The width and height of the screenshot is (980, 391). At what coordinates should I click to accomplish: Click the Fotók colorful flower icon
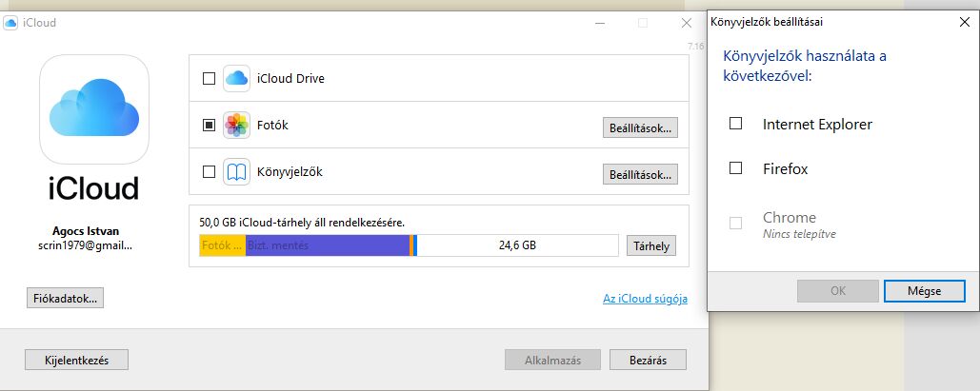tap(237, 126)
